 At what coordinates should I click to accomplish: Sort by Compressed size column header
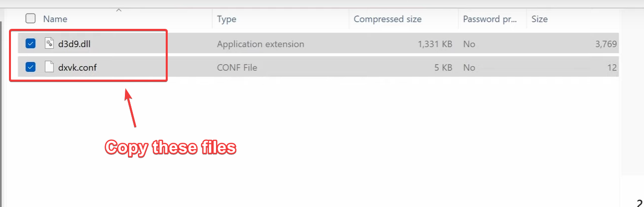coord(387,19)
